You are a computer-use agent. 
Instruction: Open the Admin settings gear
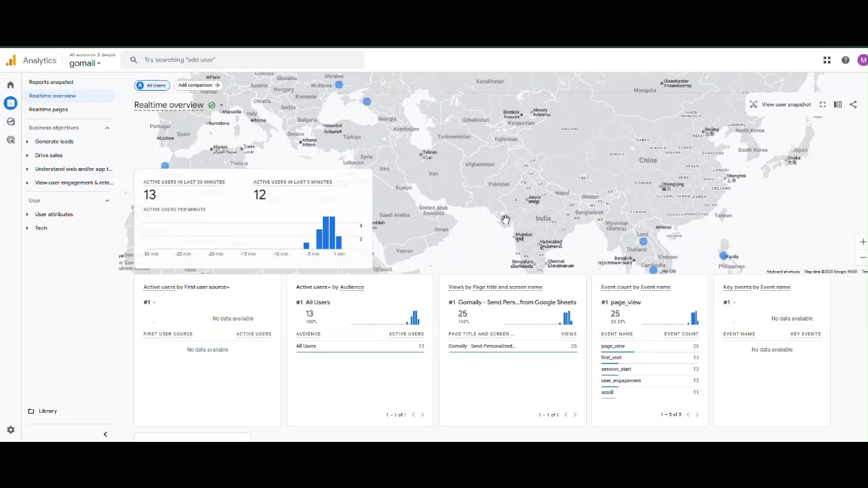10,430
